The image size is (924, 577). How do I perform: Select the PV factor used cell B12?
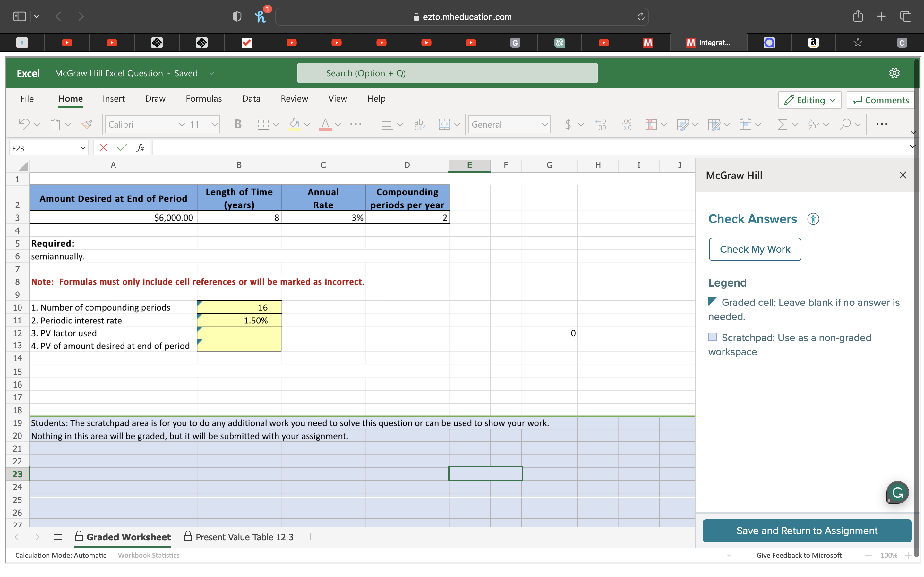pos(239,333)
